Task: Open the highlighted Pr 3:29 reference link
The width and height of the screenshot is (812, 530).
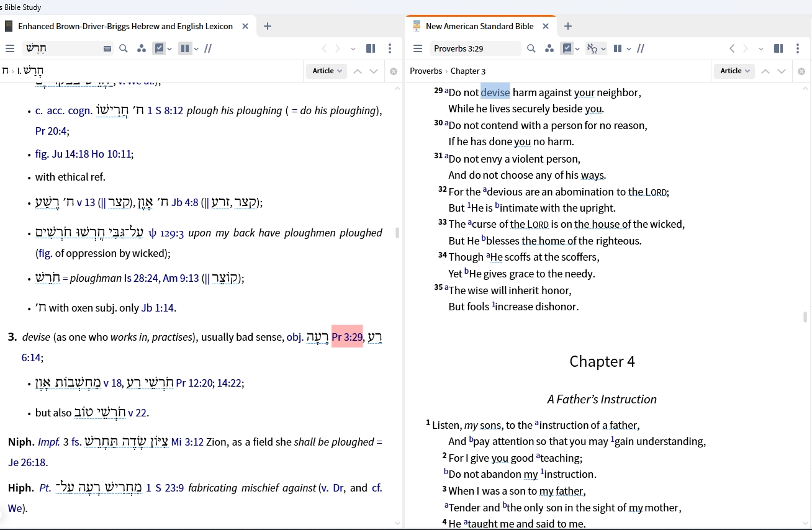Action: point(347,337)
